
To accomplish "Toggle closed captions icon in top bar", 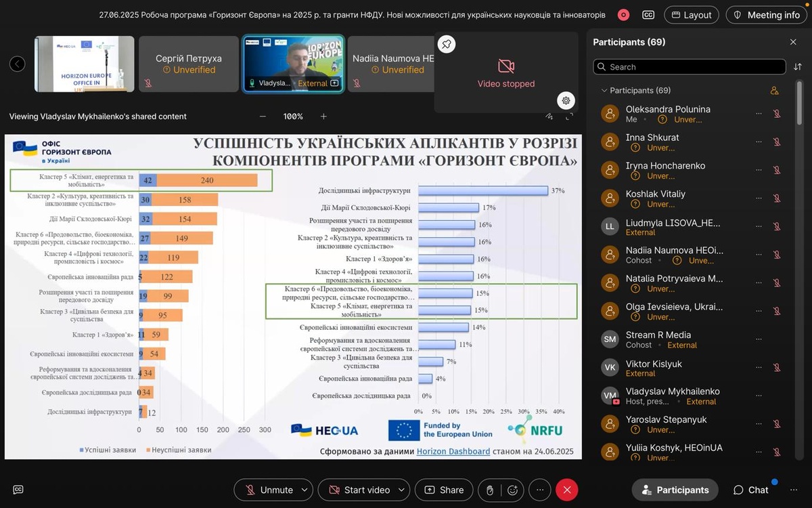I will 648,15.
